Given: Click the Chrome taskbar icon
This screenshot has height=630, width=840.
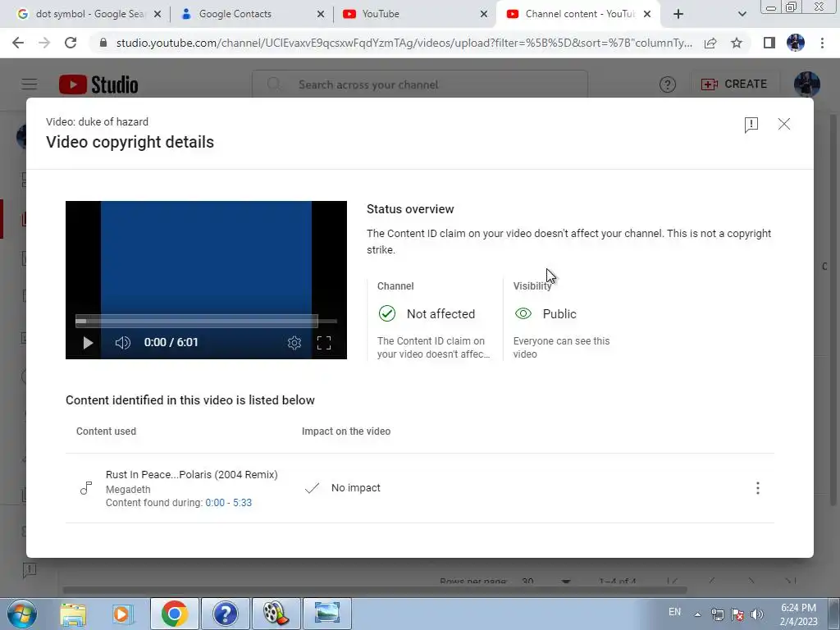Looking at the screenshot, I should pyautogui.click(x=175, y=614).
